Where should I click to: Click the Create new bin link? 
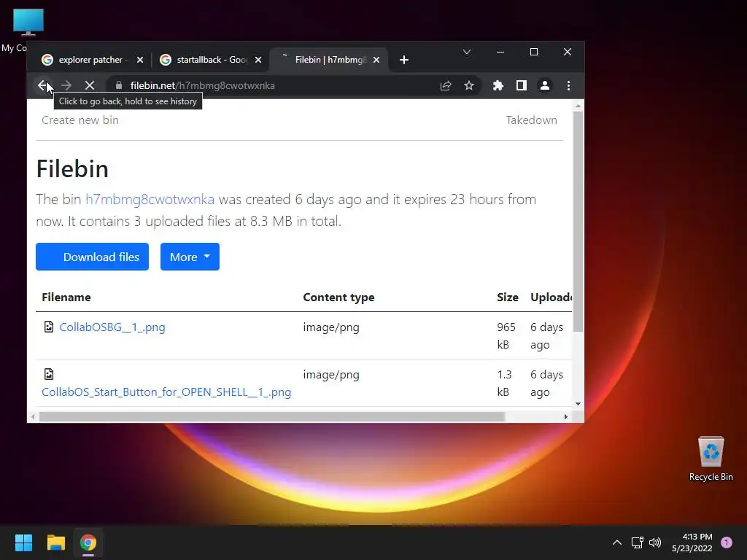point(80,120)
